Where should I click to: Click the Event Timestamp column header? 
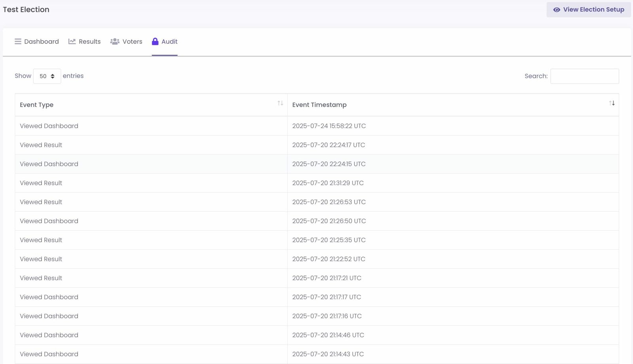[453, 105]
